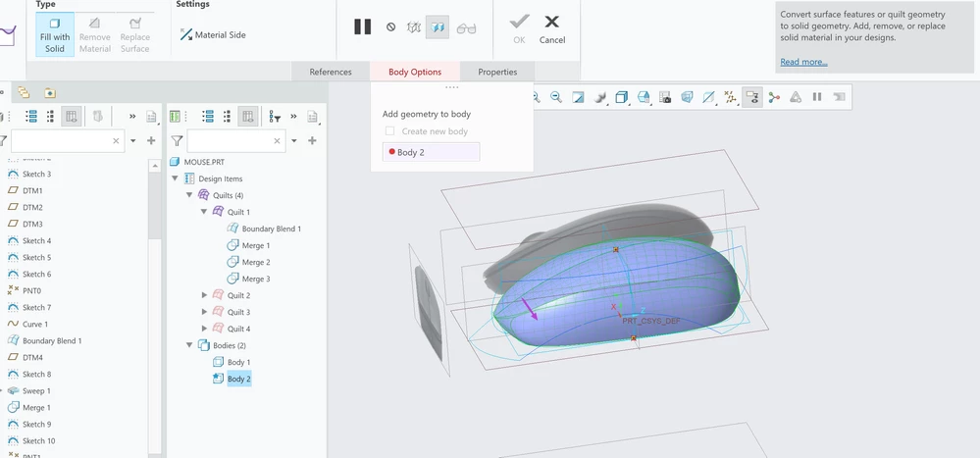This screenshot has height=458, width=980.
Task: Toggle attached preview mode icon
Action: (438, 27)
